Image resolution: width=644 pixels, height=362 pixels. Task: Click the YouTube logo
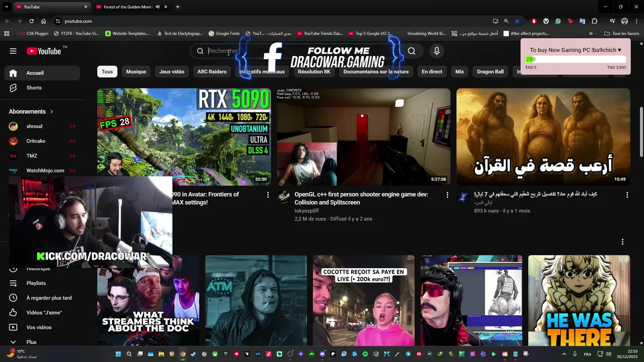pyautogui.click(x=44, y=51)
